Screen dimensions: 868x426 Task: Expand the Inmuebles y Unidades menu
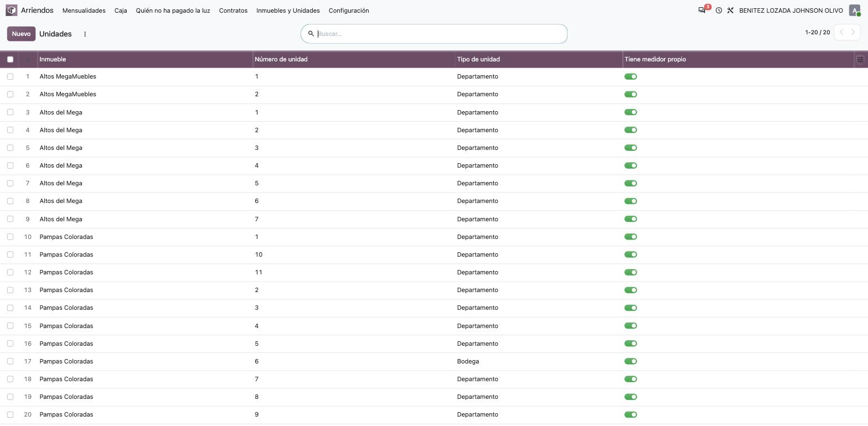(288, 11)
